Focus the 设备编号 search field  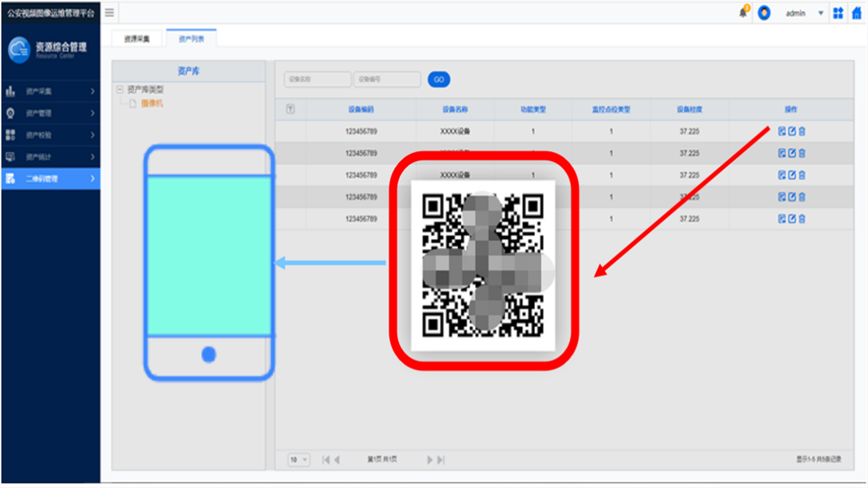387,79
